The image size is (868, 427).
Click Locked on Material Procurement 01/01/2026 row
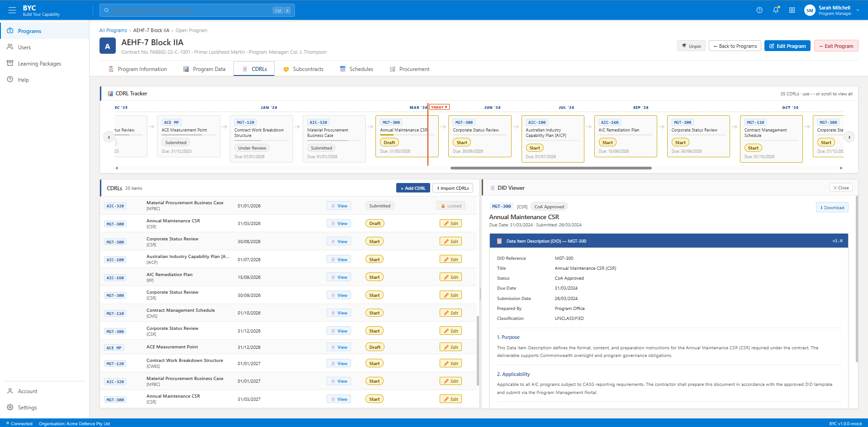tap(451, 206)
